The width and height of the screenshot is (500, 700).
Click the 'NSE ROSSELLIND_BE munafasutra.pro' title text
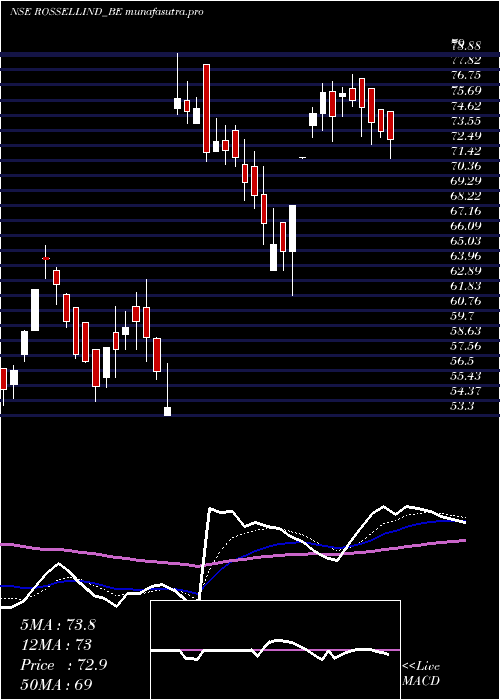tap(107, 12)
